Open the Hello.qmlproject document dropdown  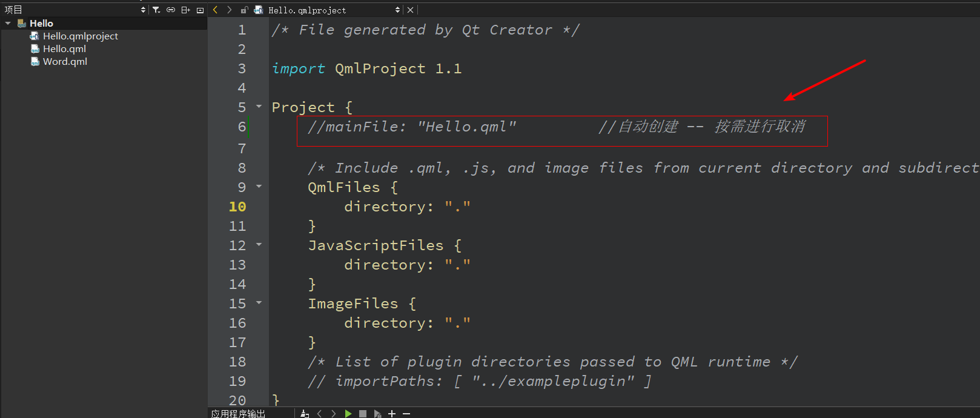click(397, 10)
